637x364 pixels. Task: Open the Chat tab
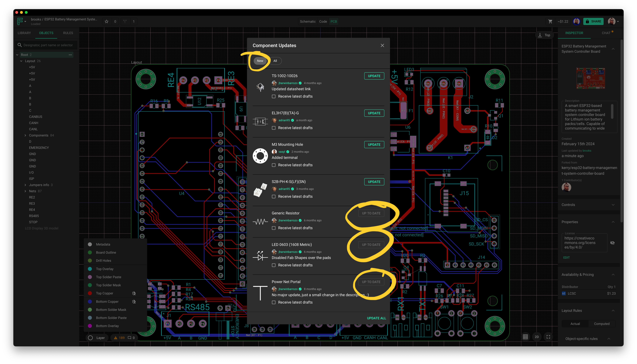point(606,33)
